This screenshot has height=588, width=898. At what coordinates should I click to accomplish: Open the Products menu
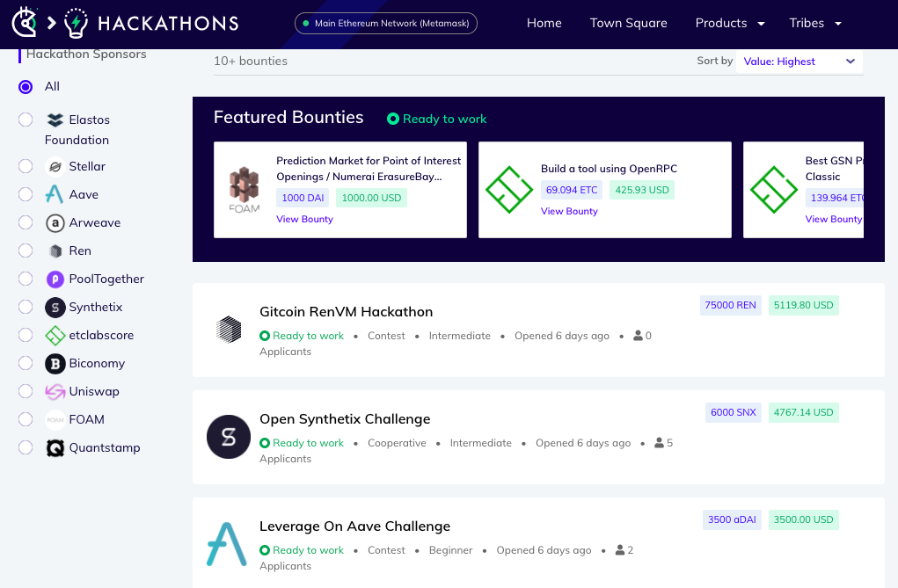click(721, 23)
